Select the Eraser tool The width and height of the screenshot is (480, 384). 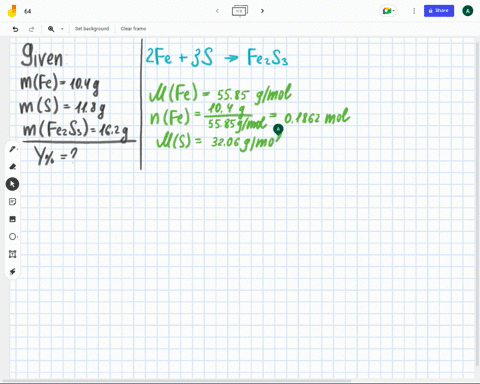[13, 166]
